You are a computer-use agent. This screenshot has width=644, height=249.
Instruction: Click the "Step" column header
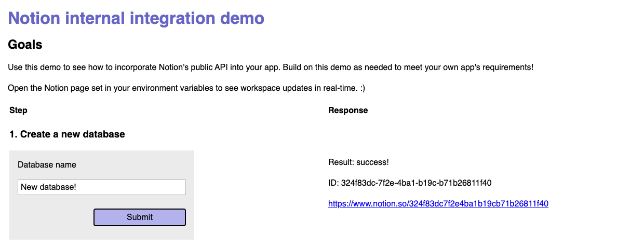coord(18,110)
